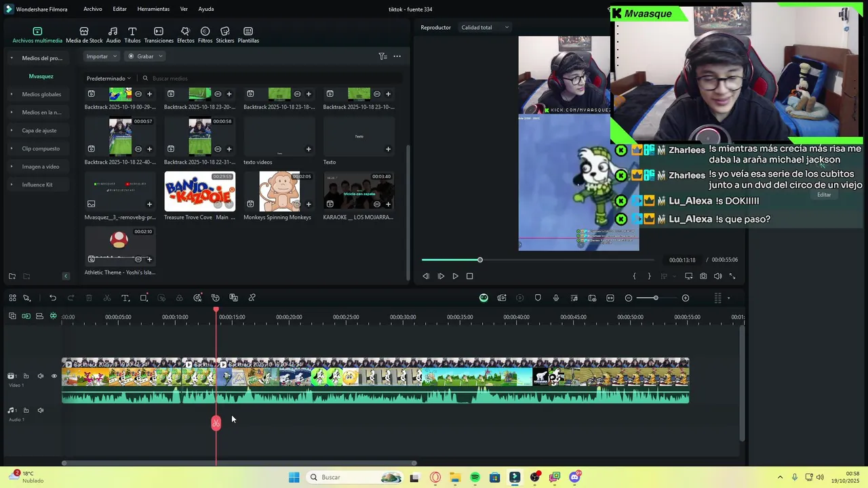The height and width of the screenshot is (488, 868).
Task: Open the Importar dropdown
Action: coord(102,56)
